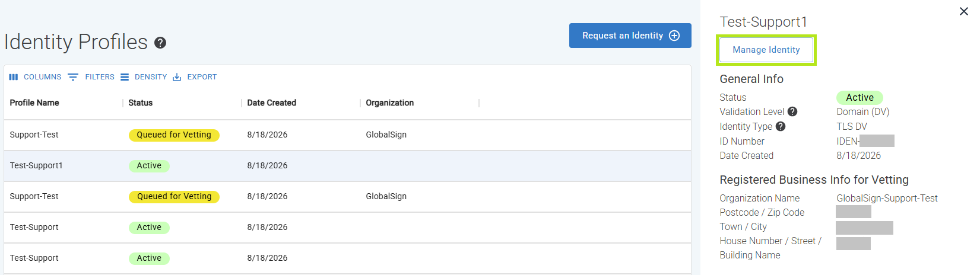Open the Filters panel
980x275 pixels.
click(91, 77)
